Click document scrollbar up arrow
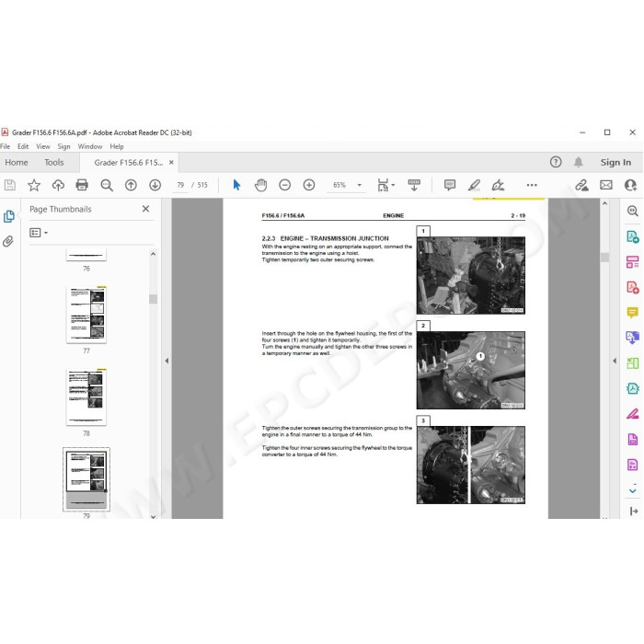This screenshot has height=644, width=644. [604, 203]
